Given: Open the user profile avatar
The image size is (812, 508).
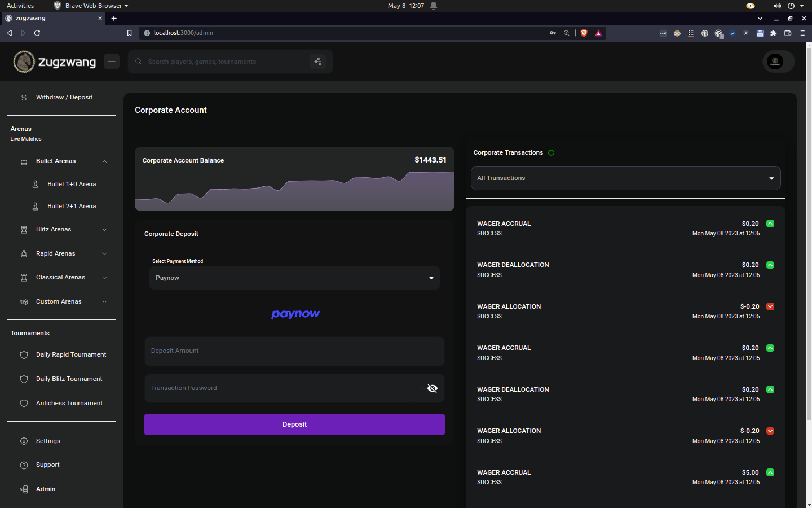Looking at the screenshot, I should (x=775, y=62).
